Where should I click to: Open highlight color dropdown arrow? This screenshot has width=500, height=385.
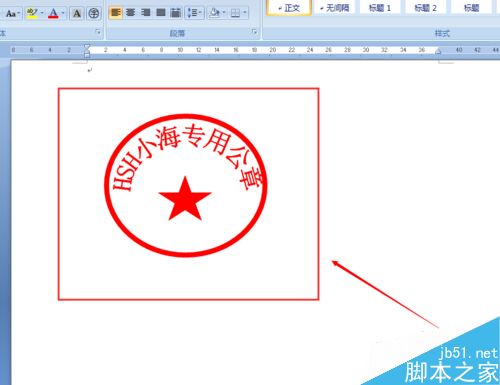[42, 13]
